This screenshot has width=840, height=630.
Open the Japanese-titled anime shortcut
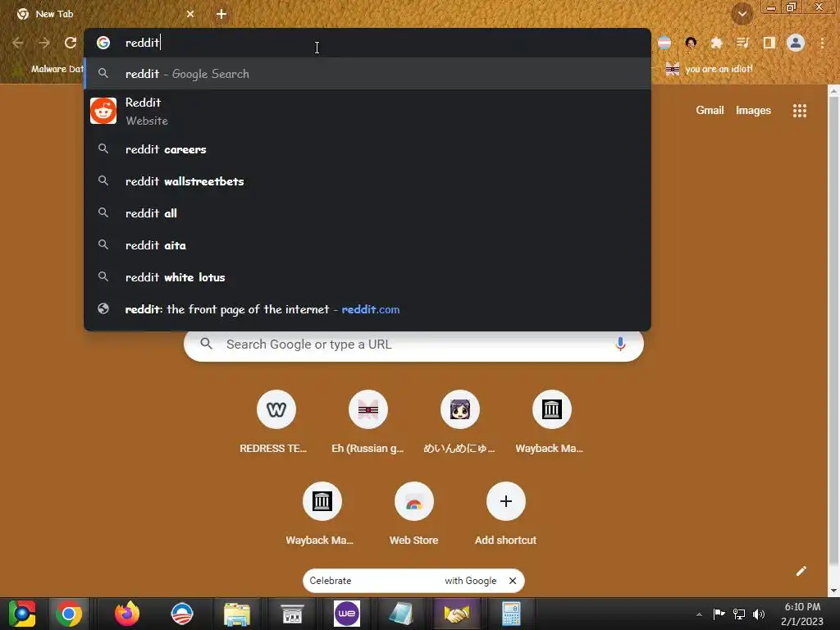[x=459, y=422]
